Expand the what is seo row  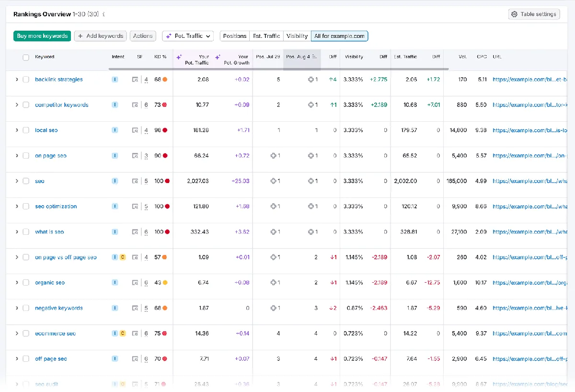coord(17,232)
